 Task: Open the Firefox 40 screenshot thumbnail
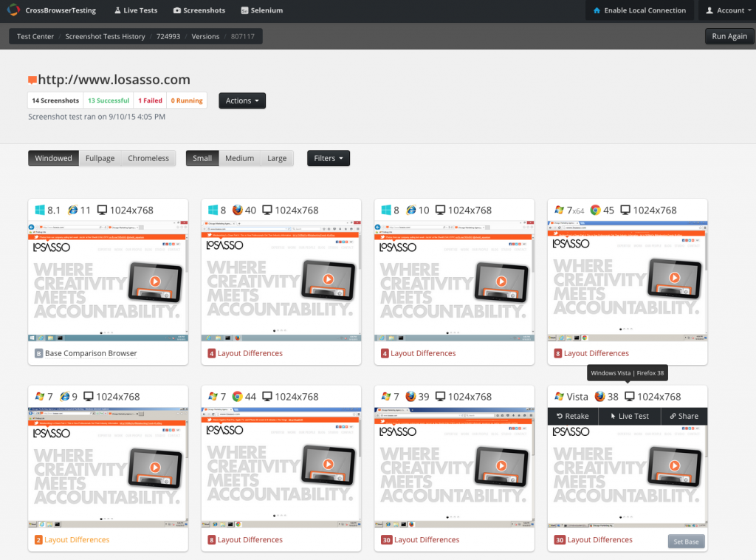pyautogui.click(x=281, y=281)
